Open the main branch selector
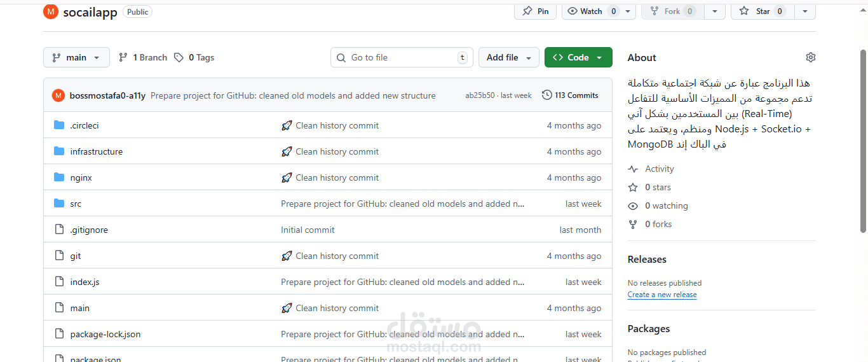Screen dimensions: 868x362 click(x=76, y=57)
